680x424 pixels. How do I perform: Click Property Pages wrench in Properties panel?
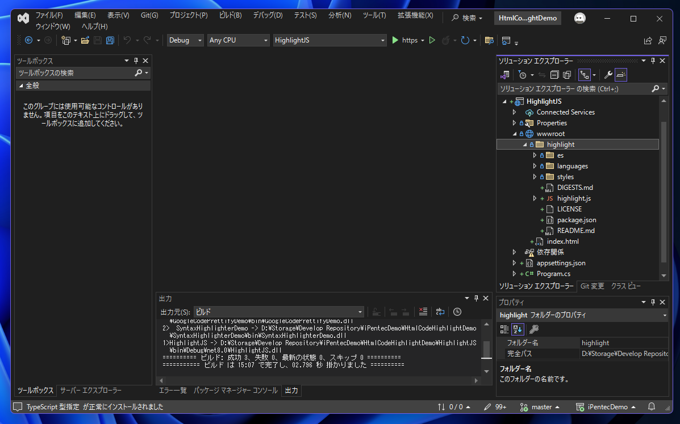click(534, 329)
